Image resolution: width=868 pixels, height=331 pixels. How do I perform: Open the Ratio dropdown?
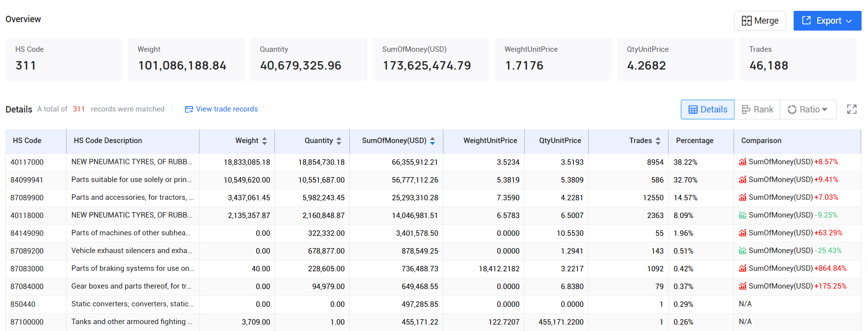[808, 110]
